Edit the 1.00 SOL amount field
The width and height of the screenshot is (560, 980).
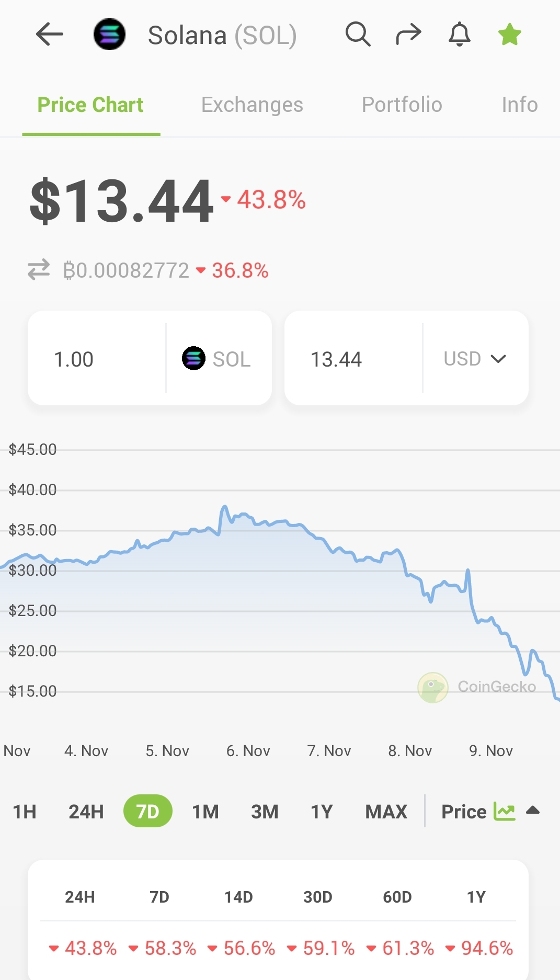point(97,359)
